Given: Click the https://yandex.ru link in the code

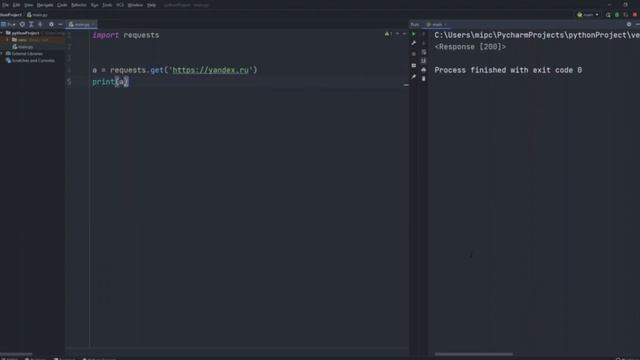Looking at the screenshot, I should 210,70.
